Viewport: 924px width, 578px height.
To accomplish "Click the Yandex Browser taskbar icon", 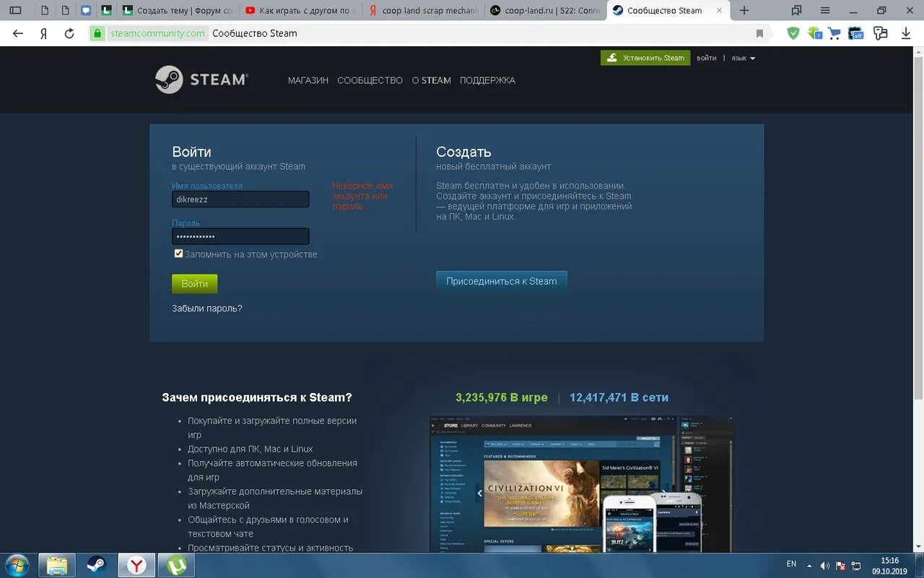I will click(136, 565).
